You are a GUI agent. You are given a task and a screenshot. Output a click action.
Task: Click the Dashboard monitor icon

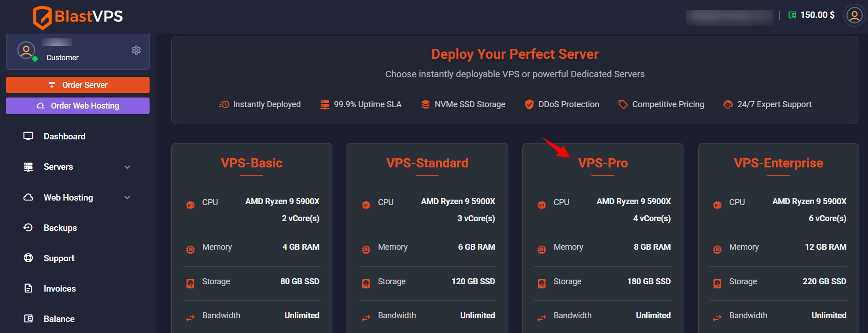(x=29, y=136)
